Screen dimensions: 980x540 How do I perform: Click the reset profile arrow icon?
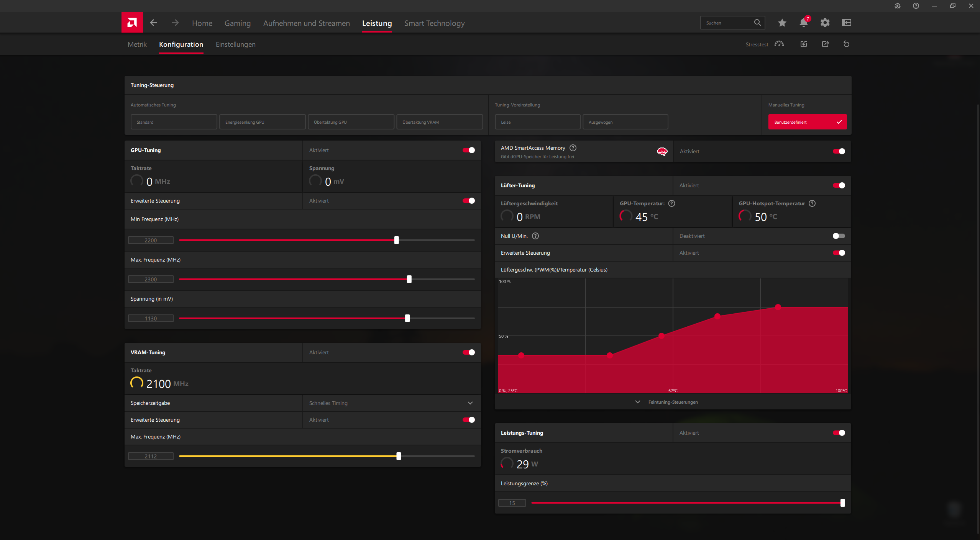point(846,44)
